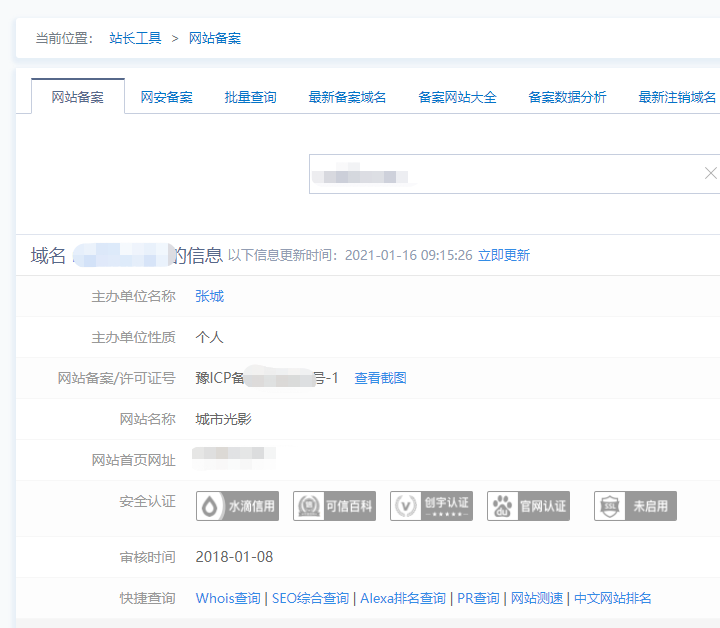The image size is (720, 628).
Task: Open the Whois查询 quick link
Action: (228, 598)
